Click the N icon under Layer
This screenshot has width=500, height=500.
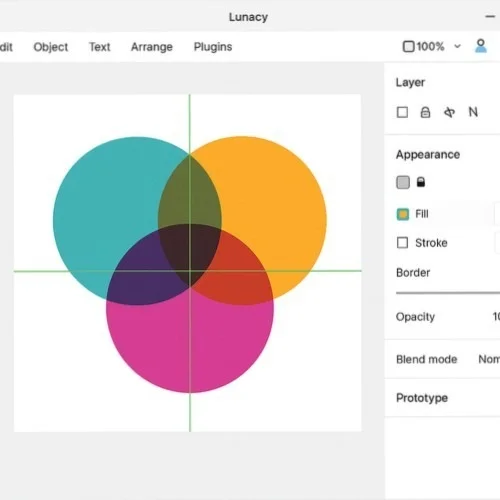(x=473, y=112)
